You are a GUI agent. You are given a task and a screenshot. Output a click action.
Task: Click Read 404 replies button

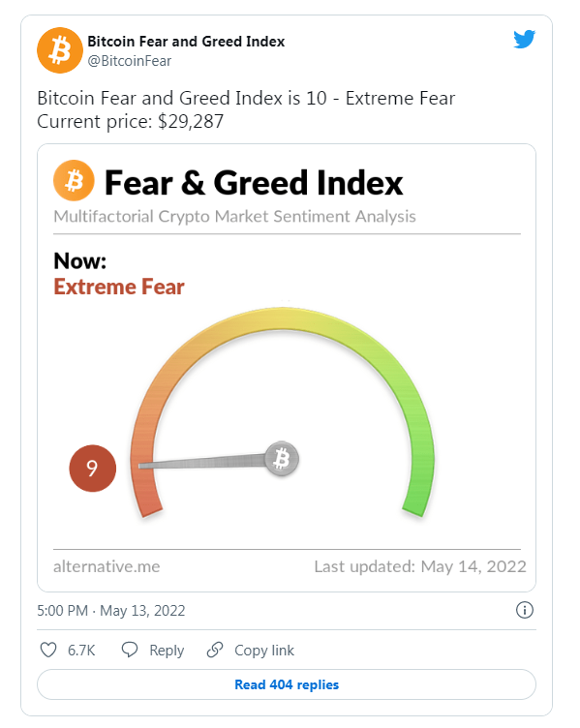pyautogui.click(x=287, y=684)
